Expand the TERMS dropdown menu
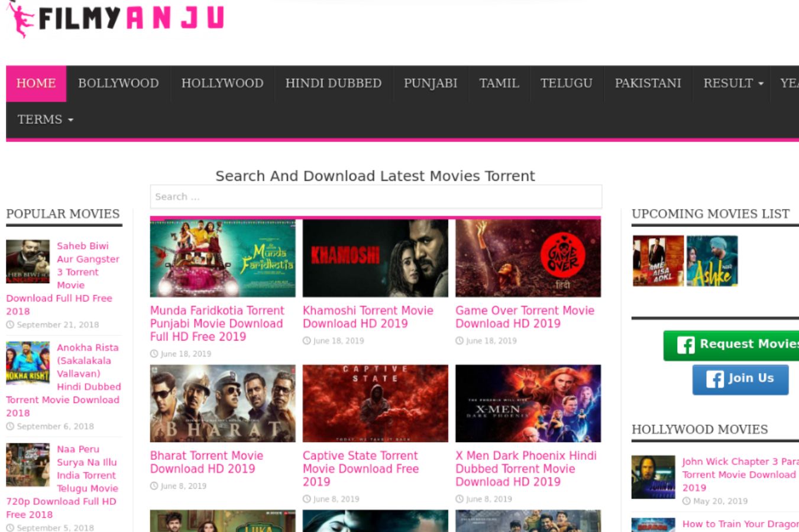Image resolution: width=799 pixels, height=532 pixels. point(46,119)
